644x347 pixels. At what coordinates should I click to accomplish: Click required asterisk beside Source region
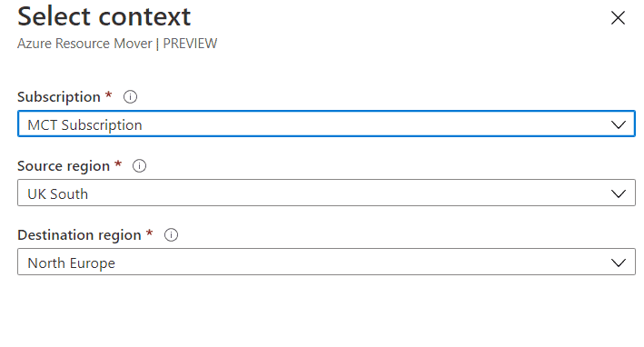[x=118, y=164]
